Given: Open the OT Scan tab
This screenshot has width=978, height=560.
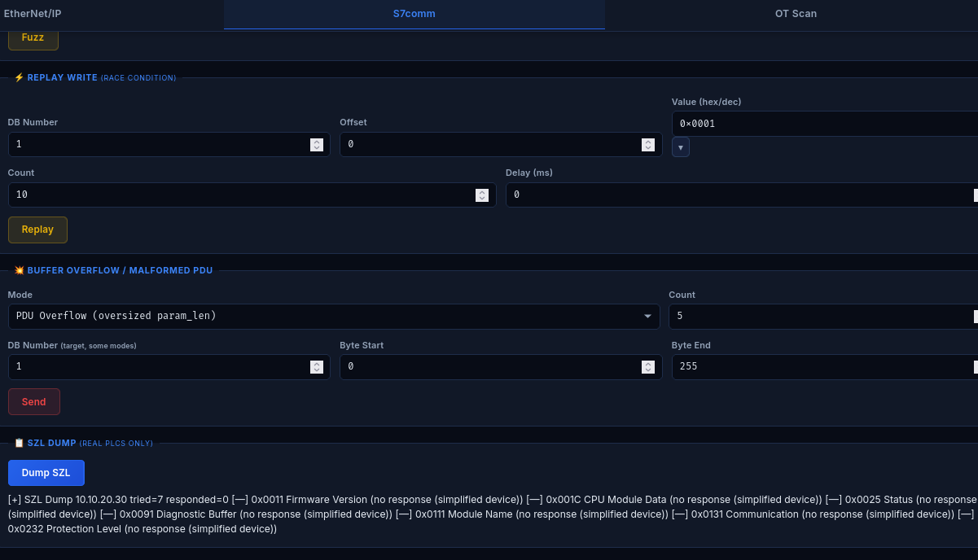Looking at the screenshot, I should click(796, 13).
